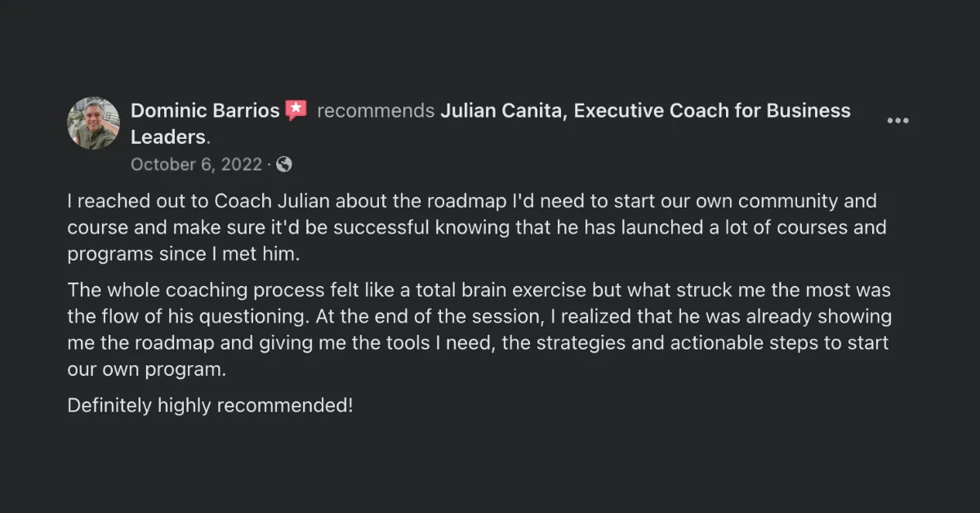Click the line starting "course and make sure"

[x=476, y=228]
